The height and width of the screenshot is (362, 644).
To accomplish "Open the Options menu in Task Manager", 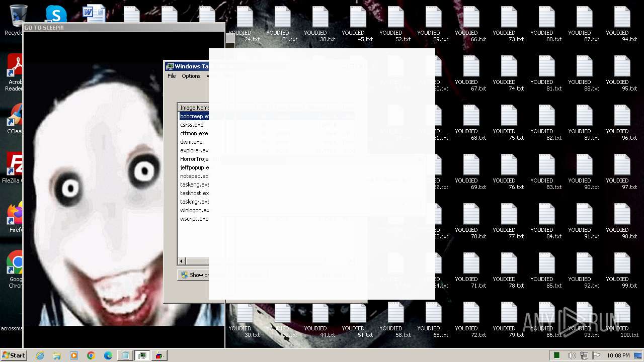I will tap(191, 76).
